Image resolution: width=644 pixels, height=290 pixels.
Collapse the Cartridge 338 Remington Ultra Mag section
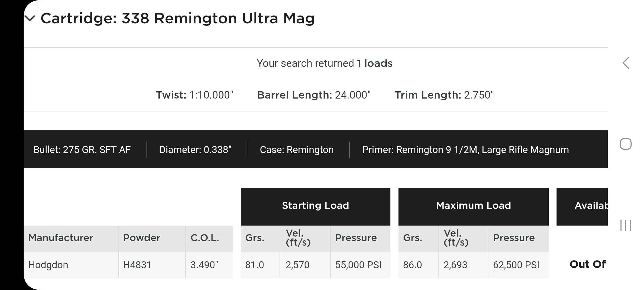(30, 18)
